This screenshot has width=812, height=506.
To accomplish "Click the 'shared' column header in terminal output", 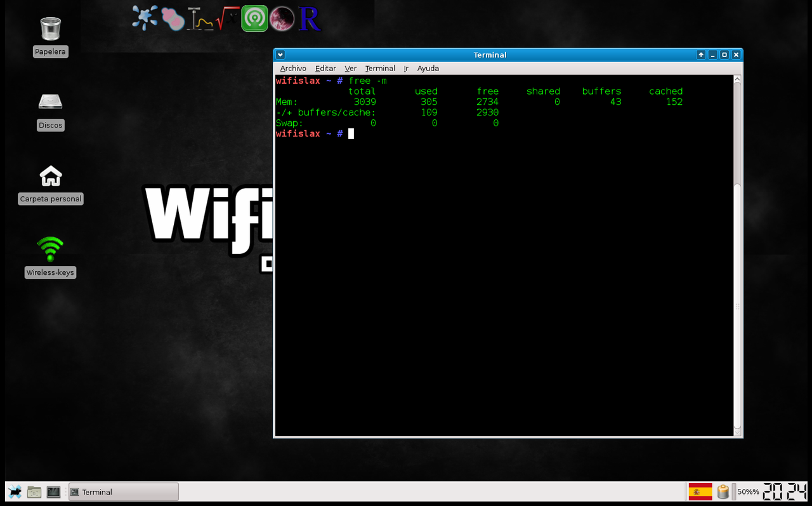I will [x=543, y=91].
